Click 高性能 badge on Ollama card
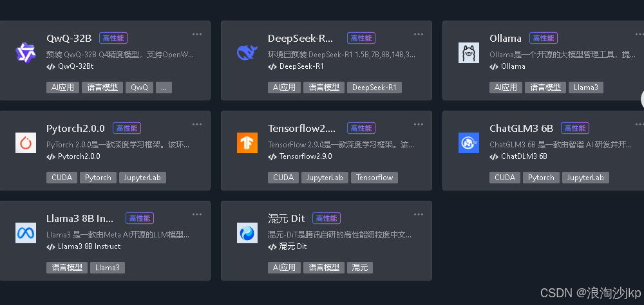 544,38
